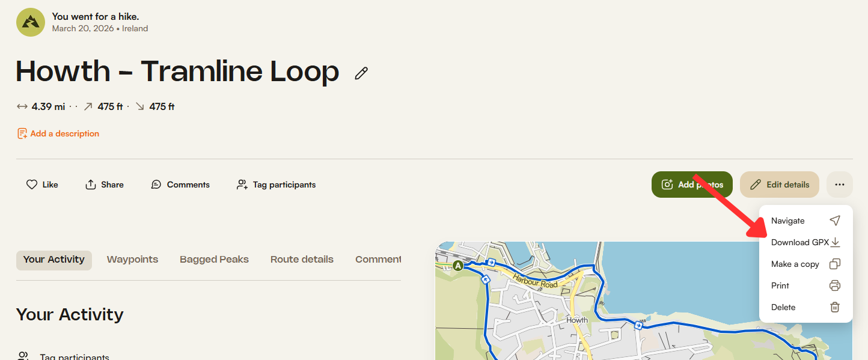Click the Edit details button
The width and height of the screenshot is (868, 360).
(x=779, y=185)
